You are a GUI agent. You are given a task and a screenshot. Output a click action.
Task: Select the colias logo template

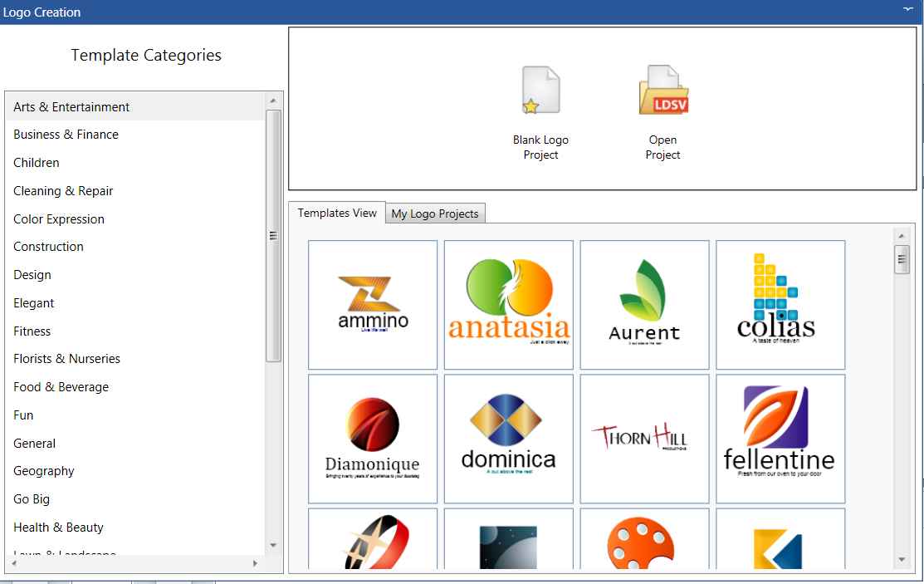coord(780,305)
